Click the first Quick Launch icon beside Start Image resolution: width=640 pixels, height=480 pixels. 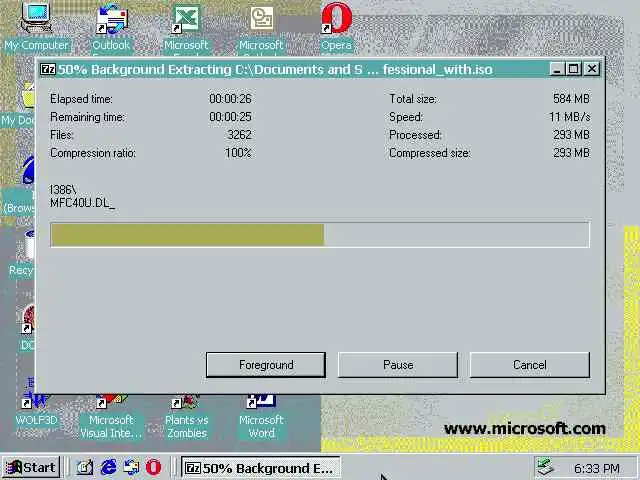pos(85,467)
